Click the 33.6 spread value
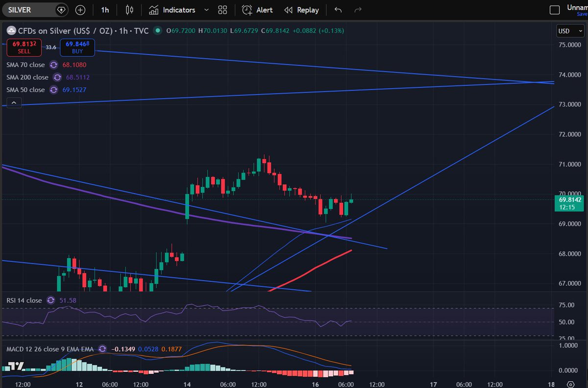 pos(51,48)
